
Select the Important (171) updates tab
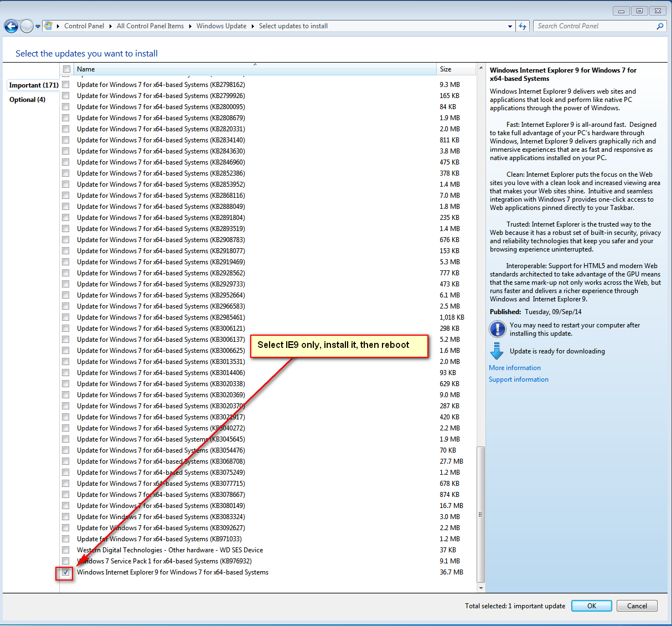tap(34, 85)
